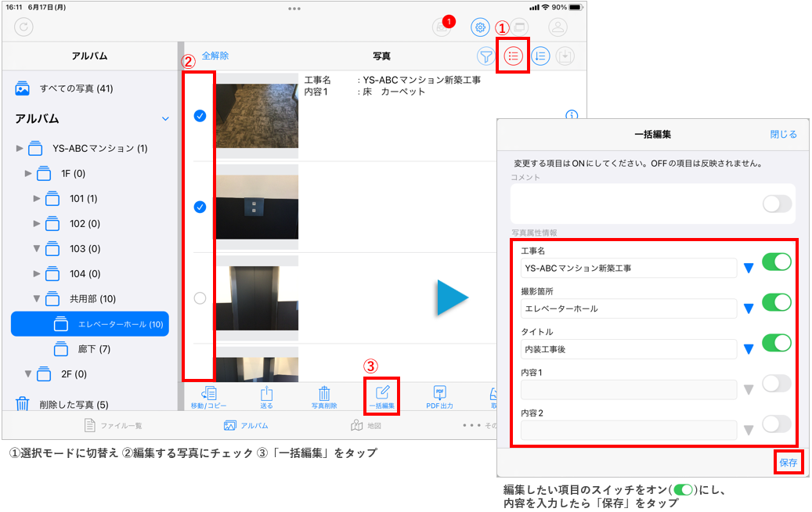This screenshot has width=812, height=512.
Task: Click the タイトル text field
Action: point(629,349)
